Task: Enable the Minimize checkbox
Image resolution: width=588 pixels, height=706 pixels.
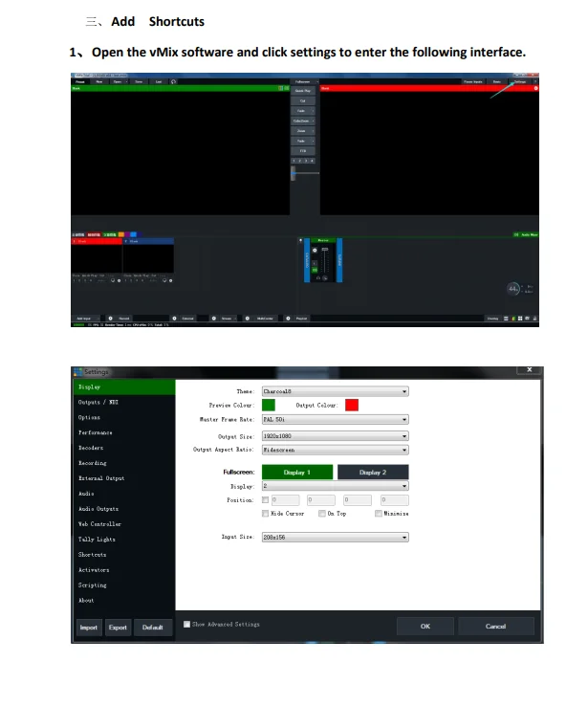Action: pyautogui.click(x=379, y=514)
